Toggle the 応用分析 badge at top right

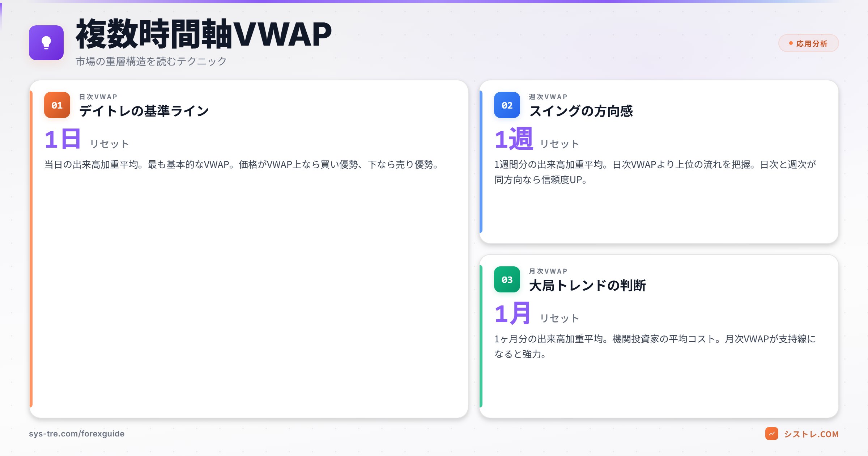(809, 43)
